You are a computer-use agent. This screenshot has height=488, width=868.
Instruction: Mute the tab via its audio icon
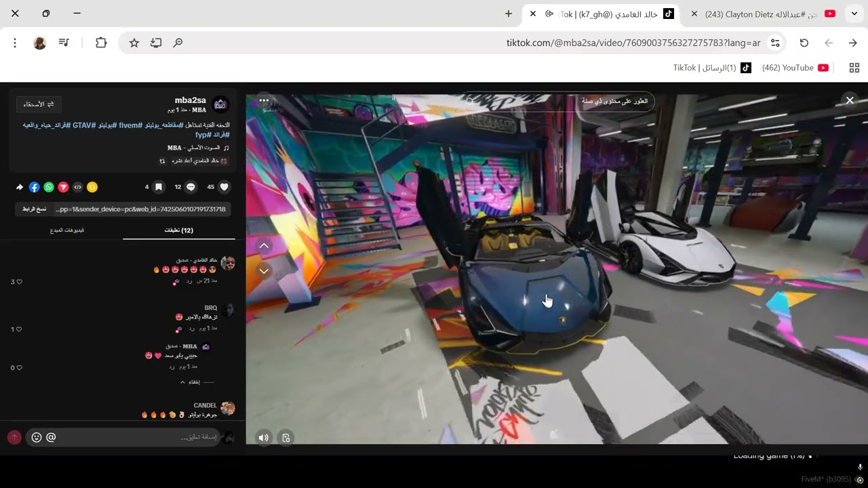pos(550,14)
